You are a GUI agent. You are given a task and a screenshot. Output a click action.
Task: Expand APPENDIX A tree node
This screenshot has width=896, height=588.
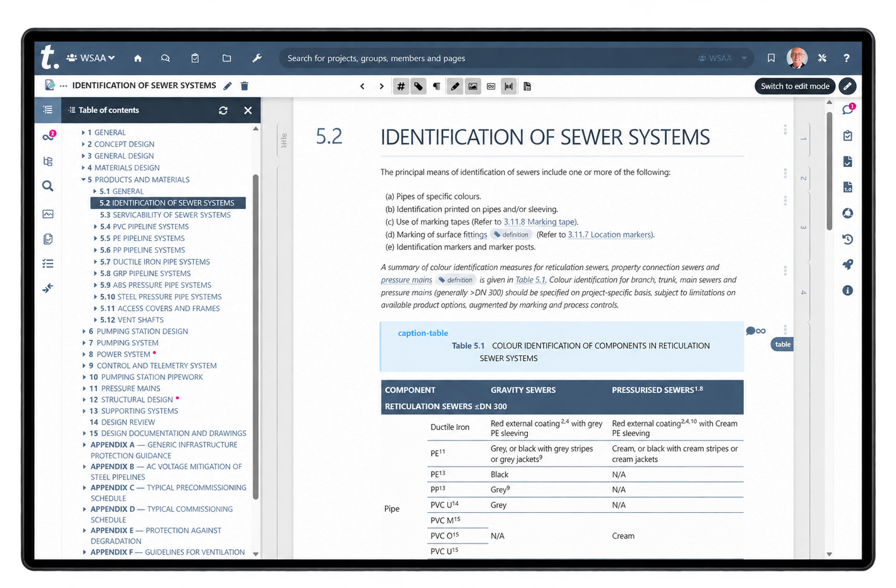[85, 445]
